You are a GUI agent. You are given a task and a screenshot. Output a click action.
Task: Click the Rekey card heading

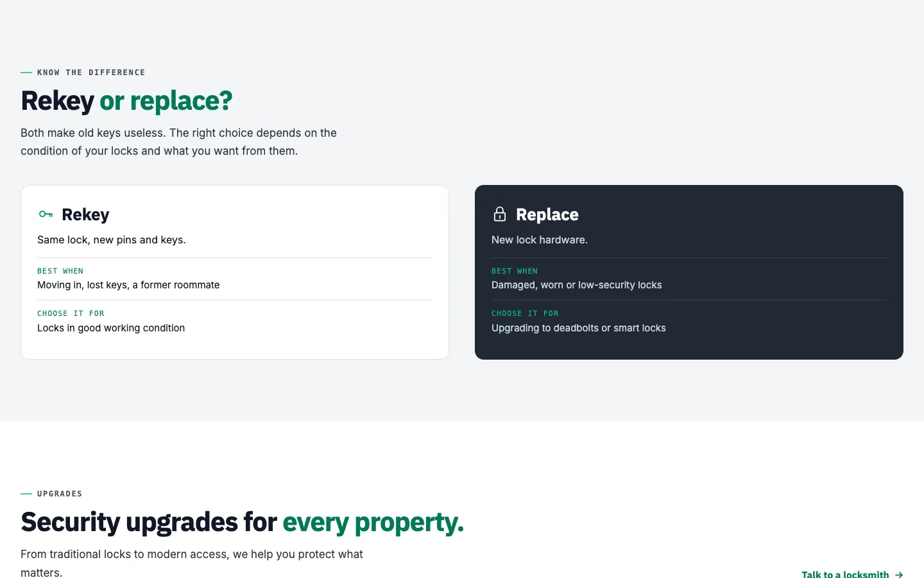[85, 215]
